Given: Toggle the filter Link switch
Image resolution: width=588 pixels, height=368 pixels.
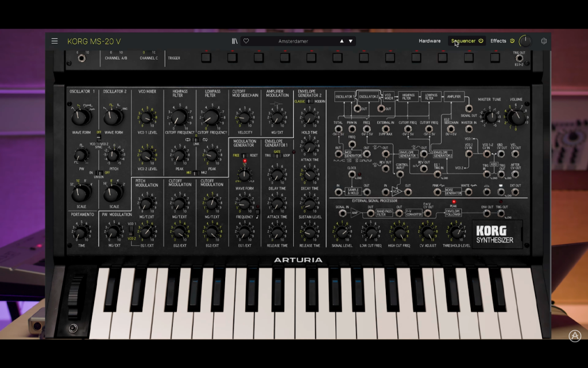Looking at the screenshot, I should (x=196, y=140).
